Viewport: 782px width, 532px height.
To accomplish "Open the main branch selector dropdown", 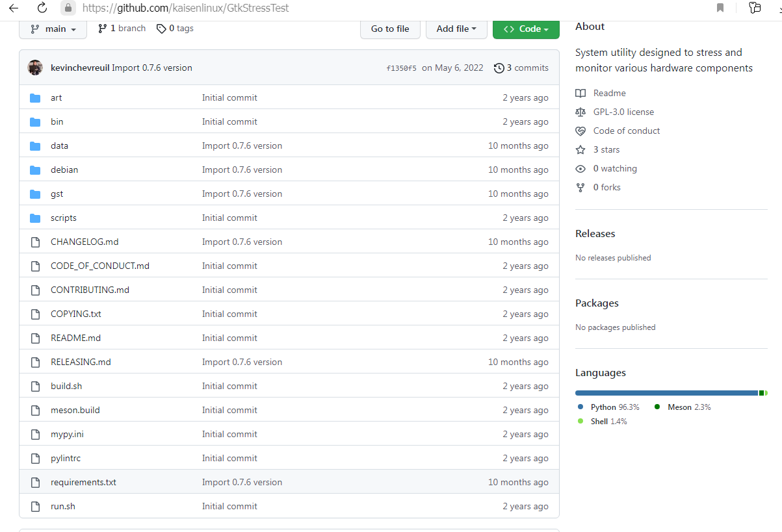I will [x=53, y=29].
